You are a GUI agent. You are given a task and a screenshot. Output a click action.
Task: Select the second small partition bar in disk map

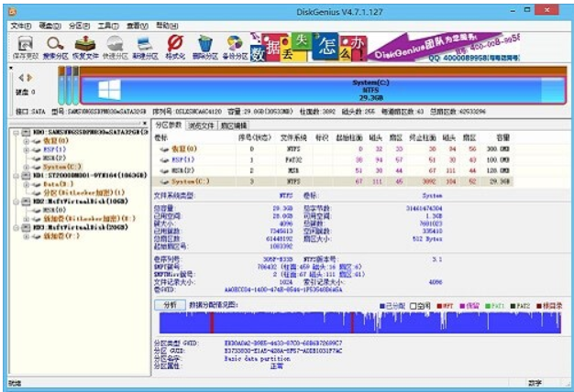click(x=69, y=85)
